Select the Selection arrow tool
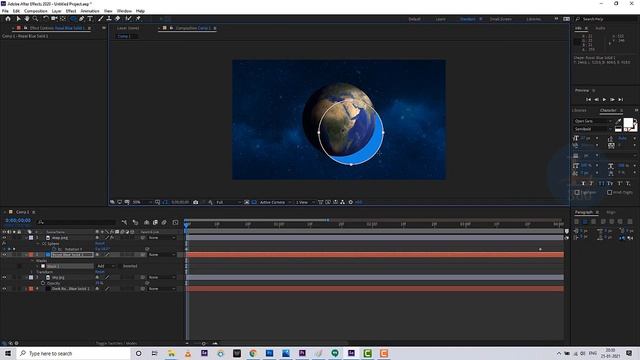 click(x=18, y=18)
